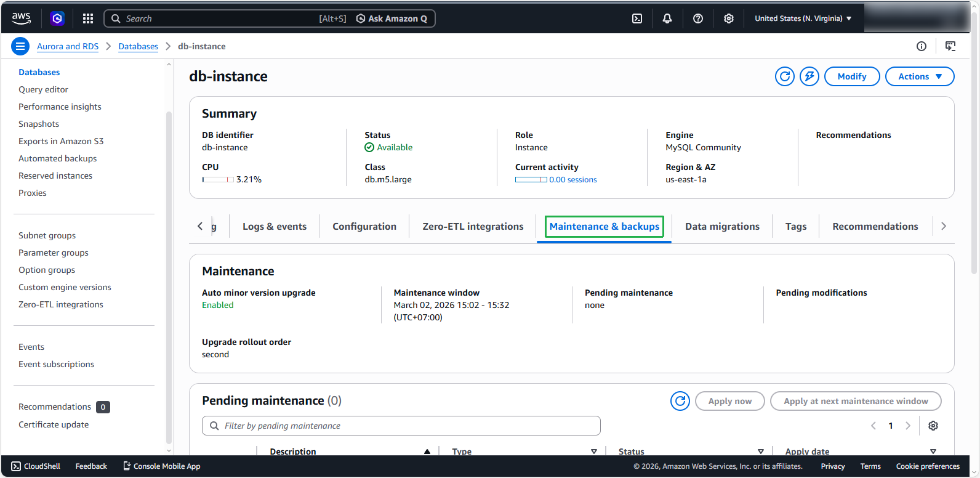The image size is (980, 478).
Task: Click the Apply now button
Action: pyautogui.click(x=730, y=401)
